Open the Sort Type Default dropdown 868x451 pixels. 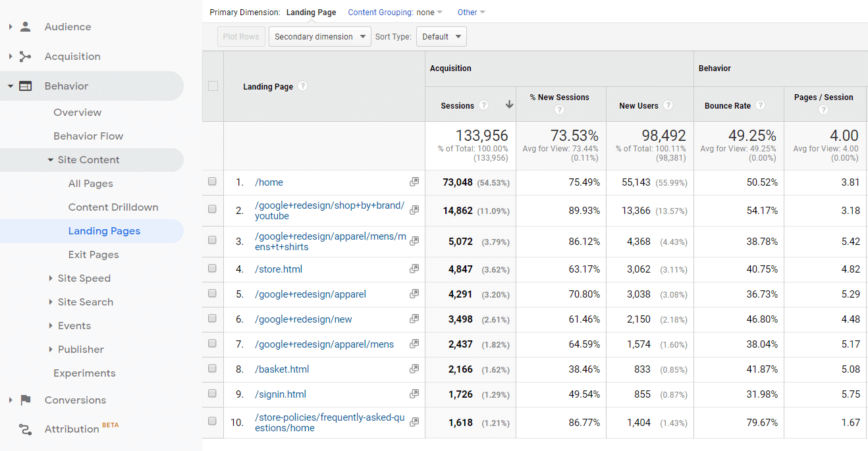pyautogui.click(x=441, y=37)
